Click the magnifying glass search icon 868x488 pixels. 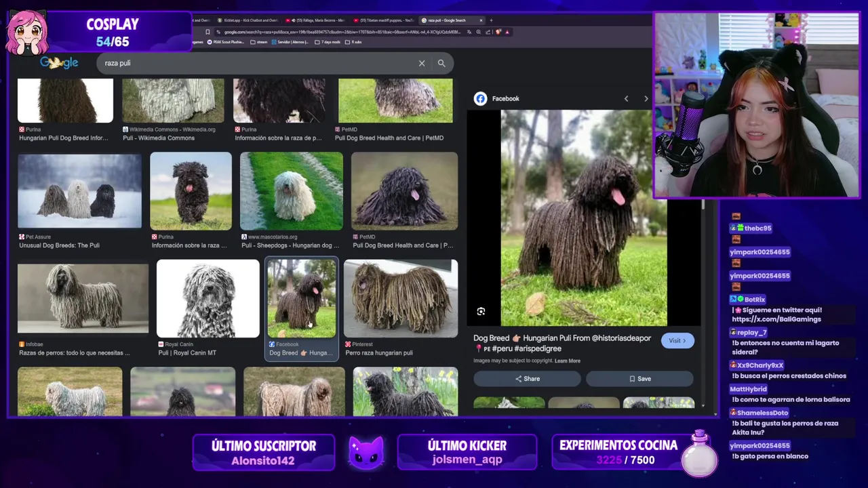point(441,63)
